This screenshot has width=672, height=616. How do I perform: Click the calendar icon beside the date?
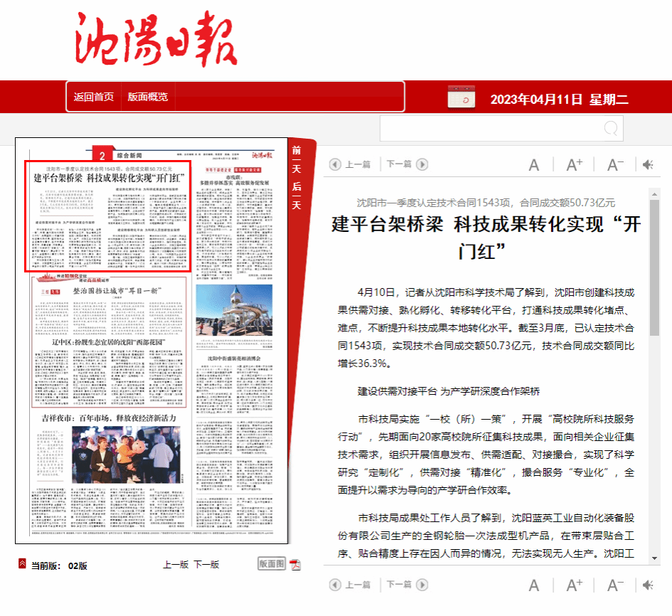[x=461, y=97]
